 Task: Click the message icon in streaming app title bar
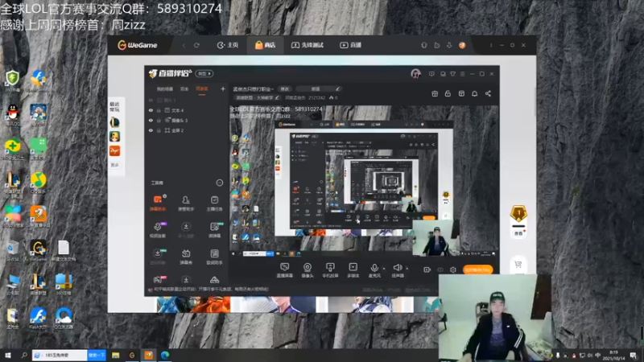[x=431, y=74]
